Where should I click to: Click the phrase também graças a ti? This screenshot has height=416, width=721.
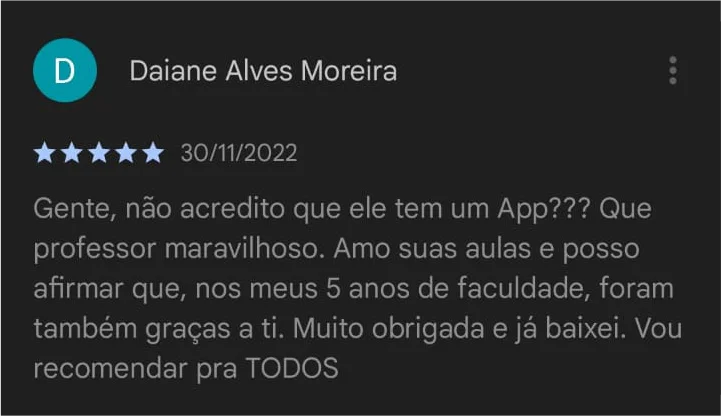point(156,330)
